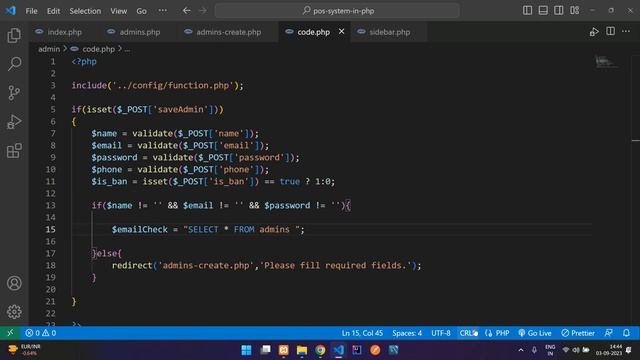Go forward with the right arrow

(203, 11)
